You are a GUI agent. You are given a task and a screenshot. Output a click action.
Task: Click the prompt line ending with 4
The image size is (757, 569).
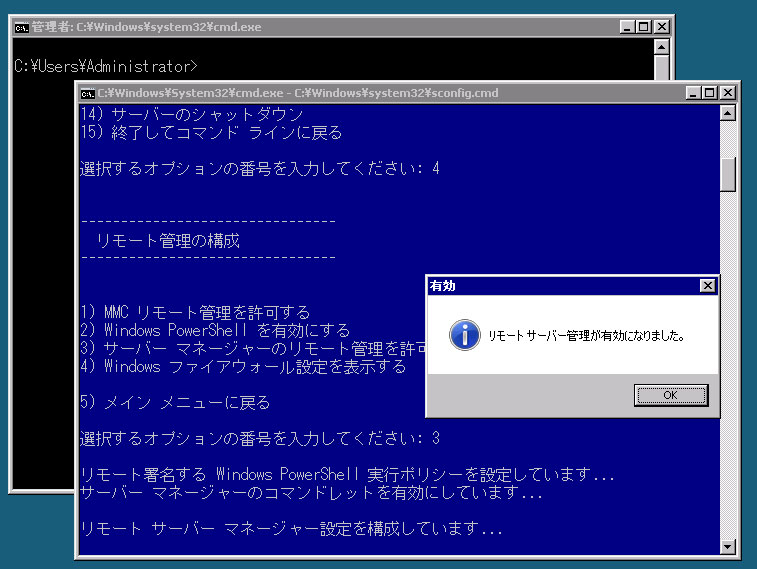[260, 168]
